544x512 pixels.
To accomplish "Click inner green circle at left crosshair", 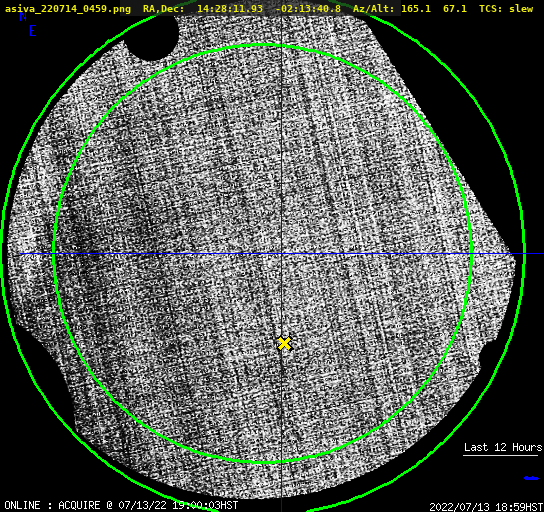I will pos(54,254).
